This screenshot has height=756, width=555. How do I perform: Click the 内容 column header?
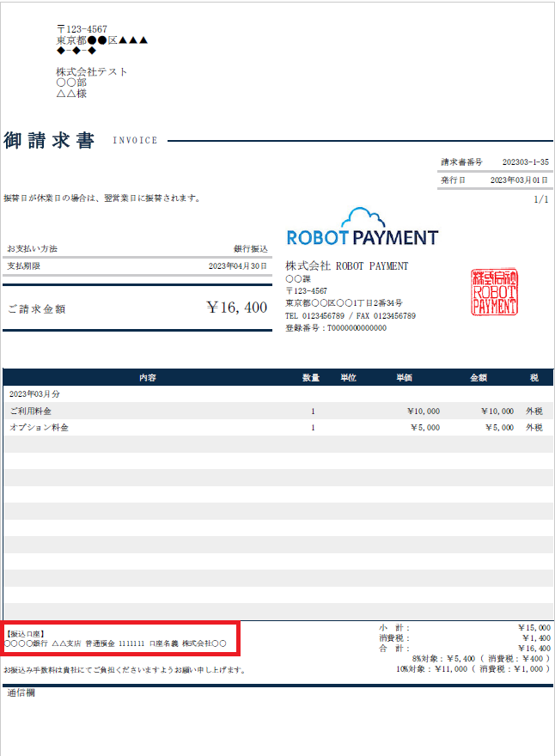tap(147, 378)
